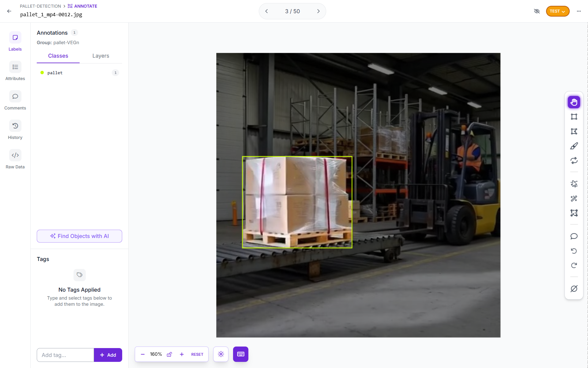This screenshot has height=368, width=588.
Task: Click the magic wand label assist tool
Action: tap(574, 198)
